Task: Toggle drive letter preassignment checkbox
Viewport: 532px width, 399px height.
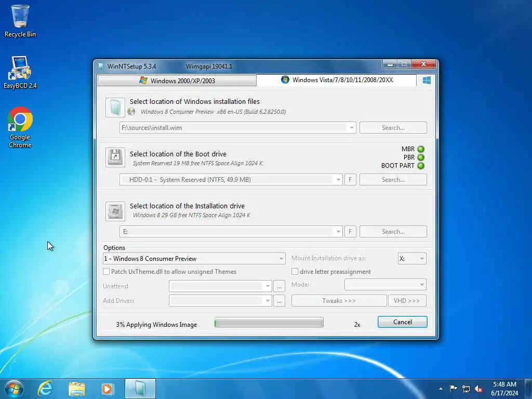Action: click(x=295, y=271)
